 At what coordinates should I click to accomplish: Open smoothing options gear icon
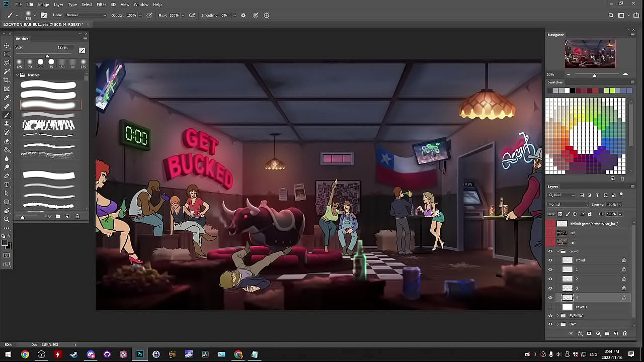[244, 15]
